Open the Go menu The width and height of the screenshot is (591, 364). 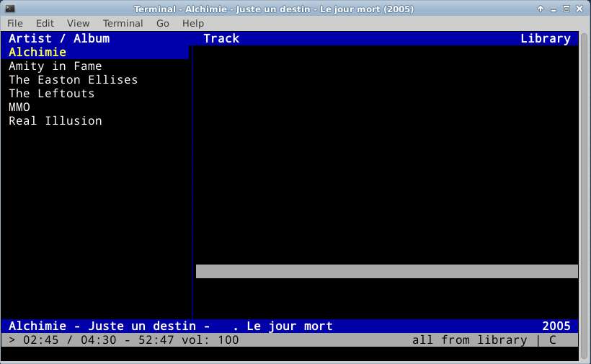(x=162, y=23)
